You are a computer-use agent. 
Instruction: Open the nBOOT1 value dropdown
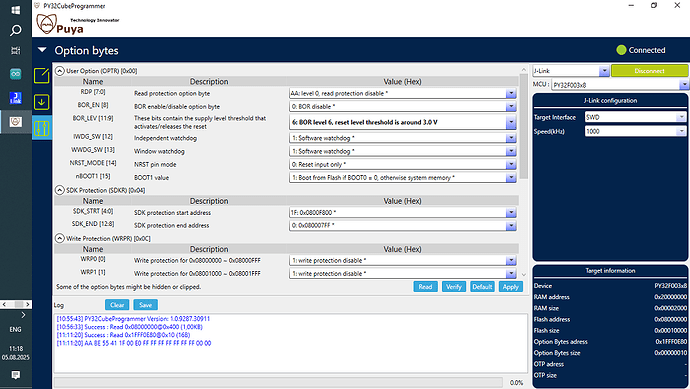tap(510, 178)
